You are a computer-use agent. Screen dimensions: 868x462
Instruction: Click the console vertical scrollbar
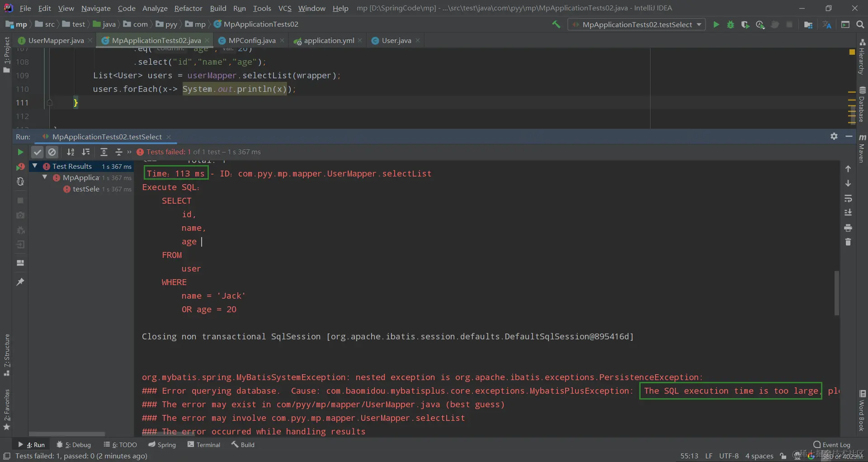click(x=837, y=293)
